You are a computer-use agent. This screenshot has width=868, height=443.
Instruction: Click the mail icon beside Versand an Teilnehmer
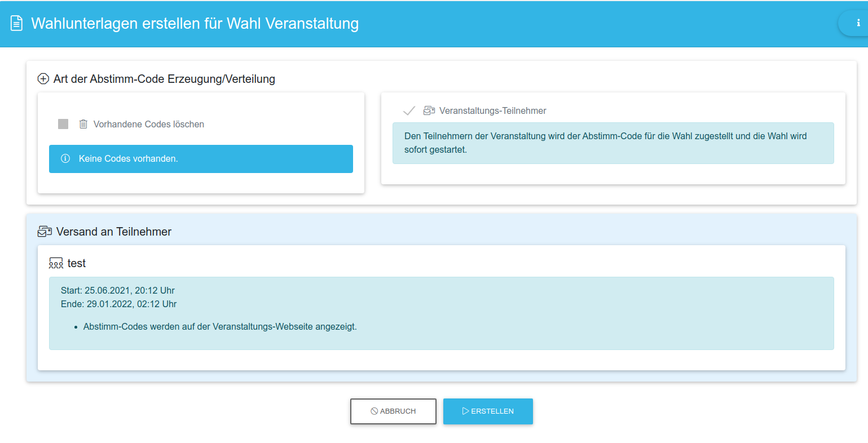pos(45,232)
